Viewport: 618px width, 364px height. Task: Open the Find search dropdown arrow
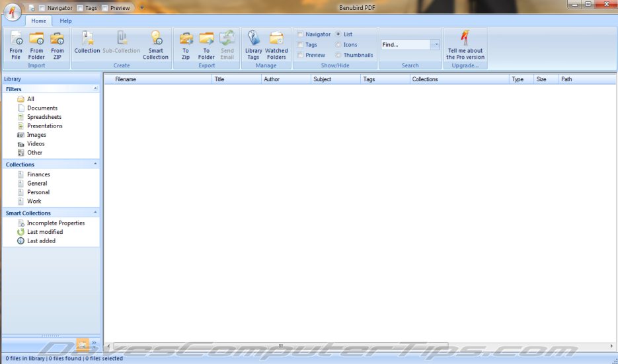click(436, 44)
